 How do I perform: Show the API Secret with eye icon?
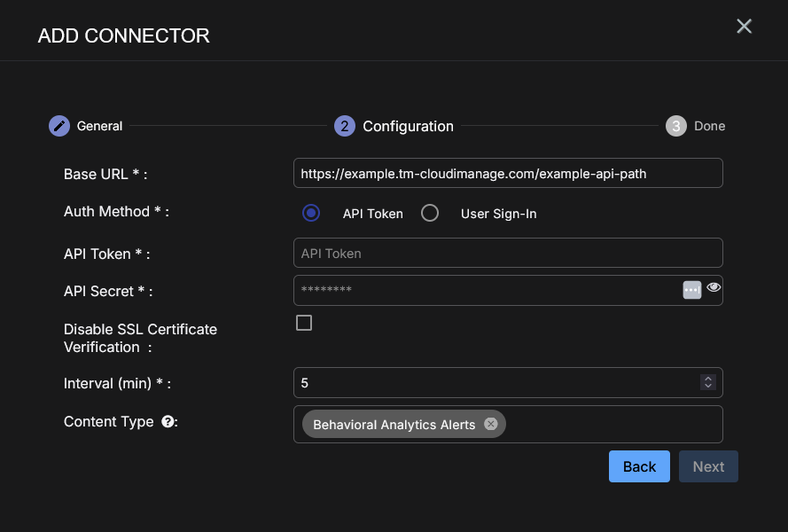(714, 288)
